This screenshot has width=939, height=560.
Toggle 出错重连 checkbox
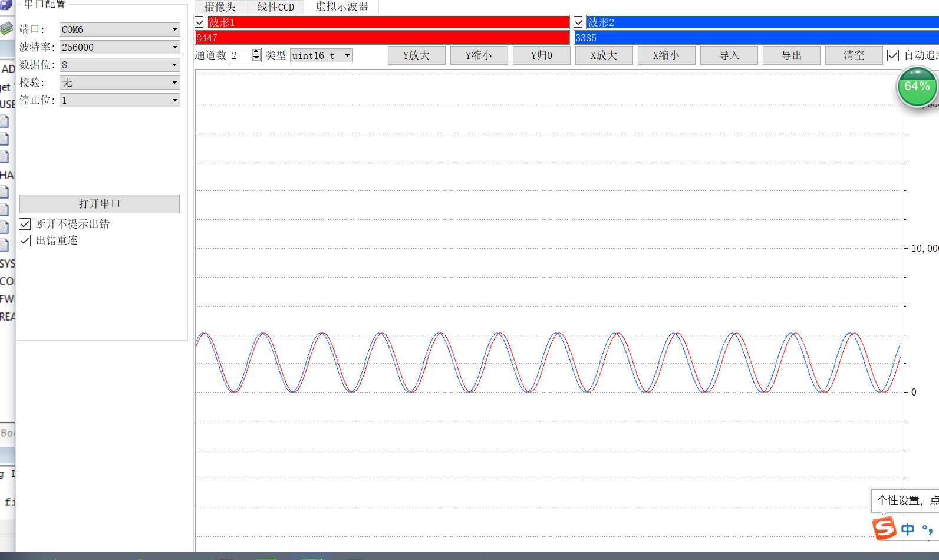[x=25, y=241]
